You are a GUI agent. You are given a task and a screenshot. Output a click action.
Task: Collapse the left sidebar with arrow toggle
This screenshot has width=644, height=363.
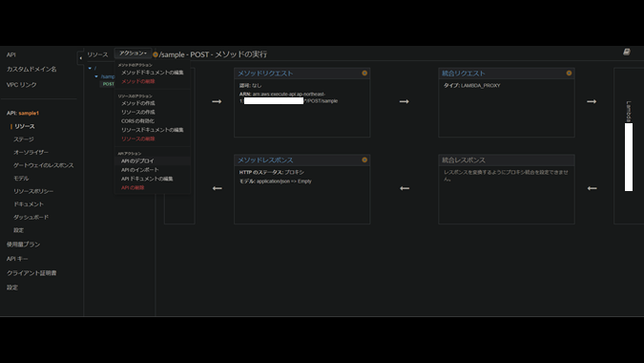(80, 58)
